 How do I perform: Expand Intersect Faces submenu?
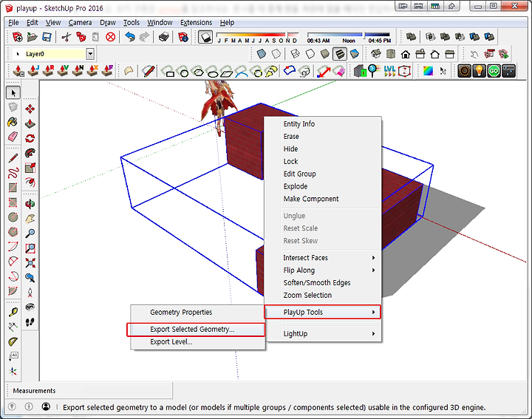[x=322, y=258]
